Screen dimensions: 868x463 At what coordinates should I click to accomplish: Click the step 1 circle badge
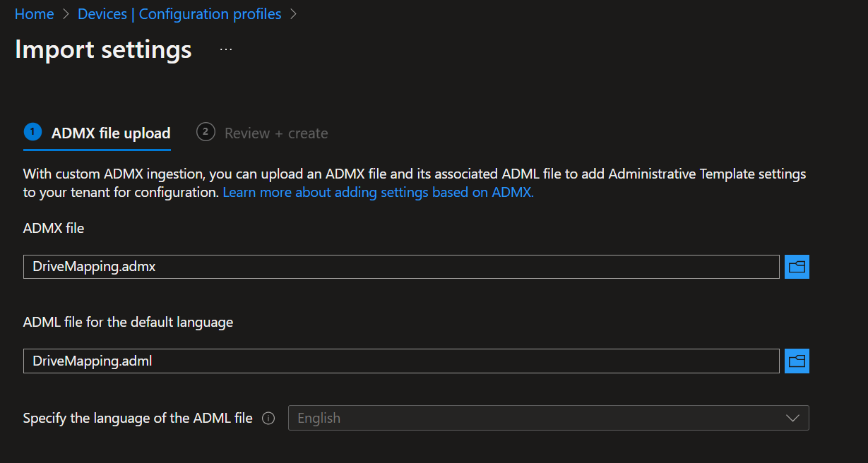pyautogui.click(x=32, y=132)
